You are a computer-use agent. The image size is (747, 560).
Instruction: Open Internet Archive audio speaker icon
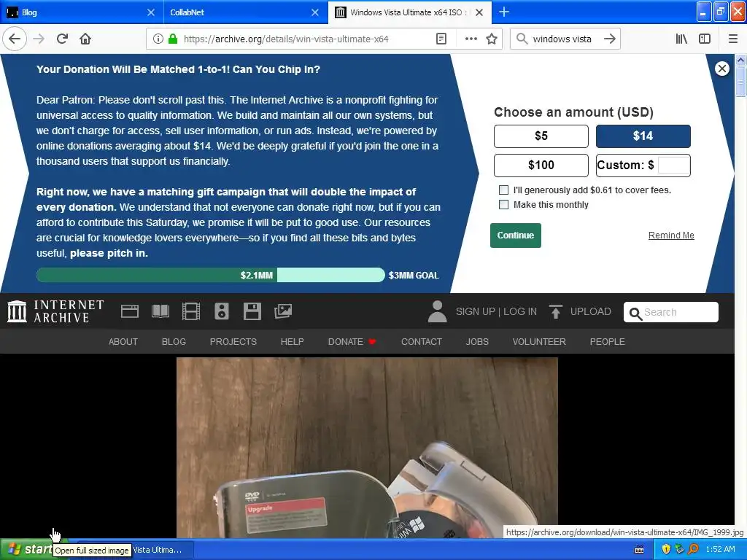pos(222,311)
